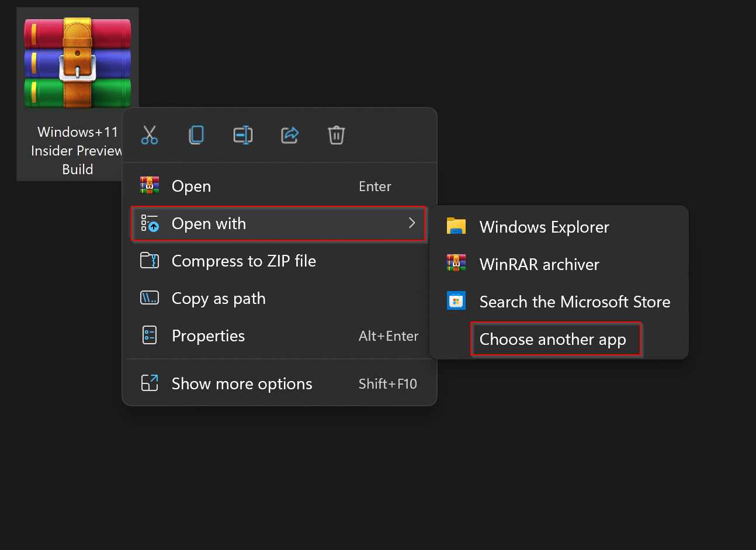
Task: Click the WinRAR icon next to Open
Action: pyautogui.click(x=150, y=186)
